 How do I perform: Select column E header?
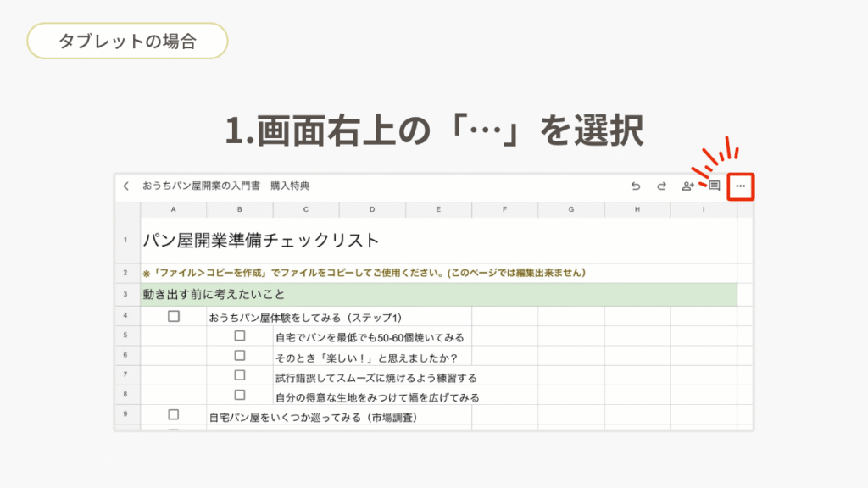click(438, 210)
